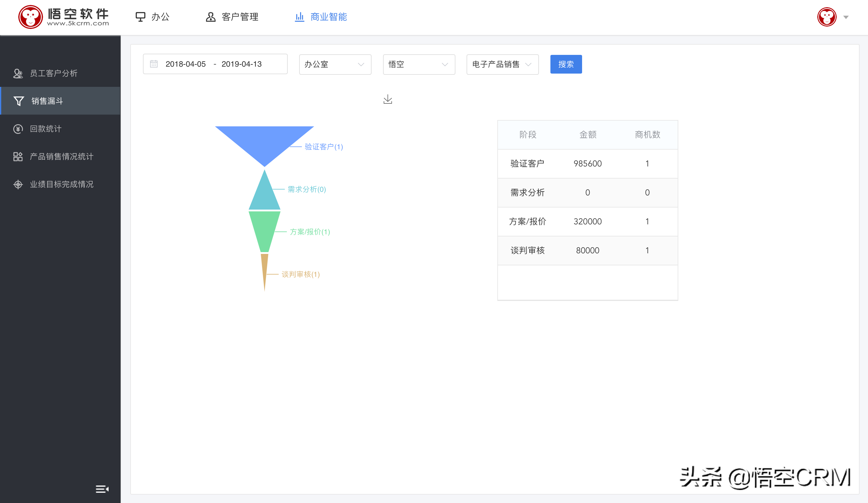
Task: Expand the 办公室 department dropdown
Action: (x=334, y=64)
